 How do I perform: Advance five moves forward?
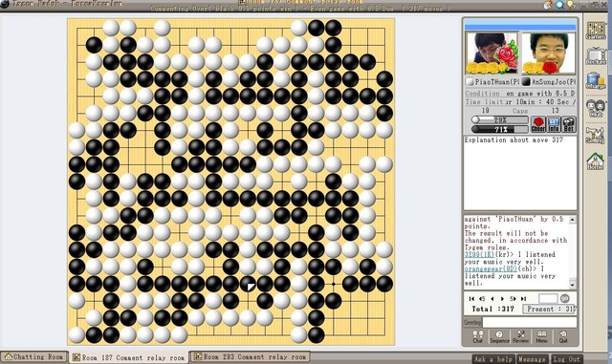click(x=513, y=298)
